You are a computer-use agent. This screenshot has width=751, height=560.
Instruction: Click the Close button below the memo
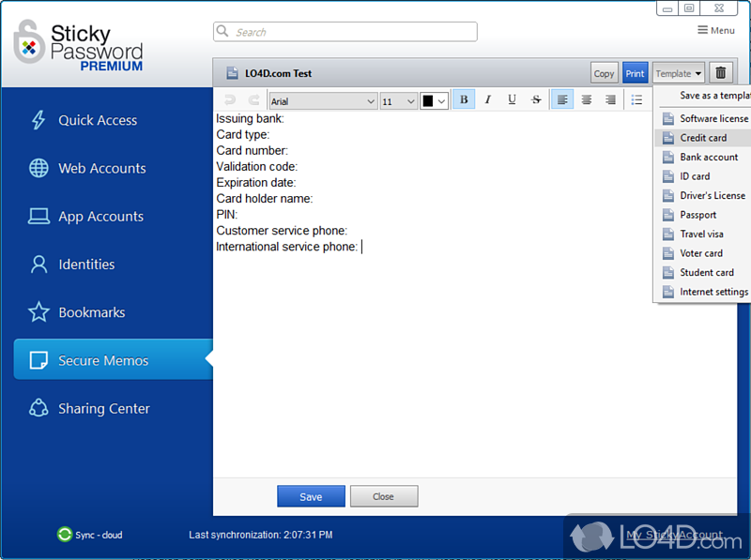(384, 496)
